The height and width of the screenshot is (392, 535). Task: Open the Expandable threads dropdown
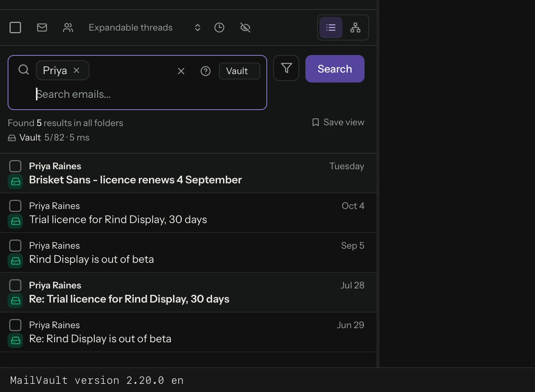(145, 27)
